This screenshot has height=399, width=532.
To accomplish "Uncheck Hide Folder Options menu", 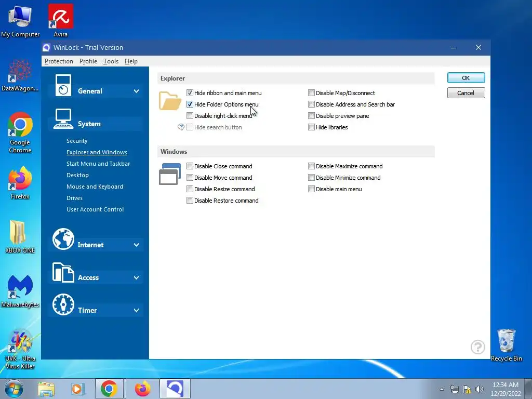I will 190,104.
